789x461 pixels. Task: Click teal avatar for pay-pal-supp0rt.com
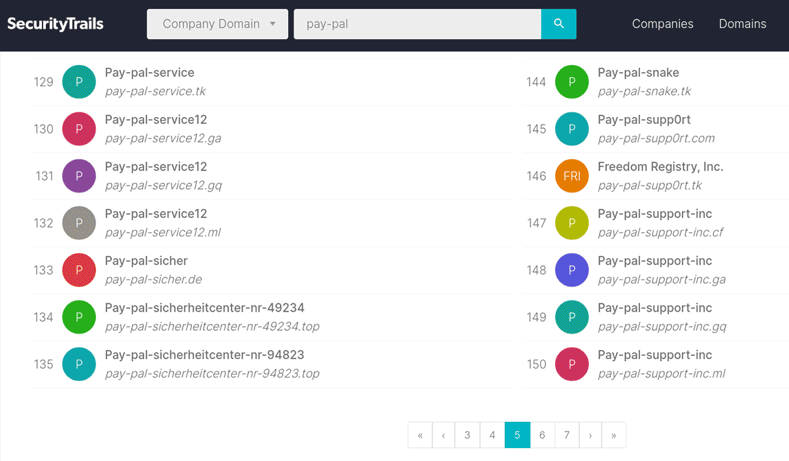point(572,129)
